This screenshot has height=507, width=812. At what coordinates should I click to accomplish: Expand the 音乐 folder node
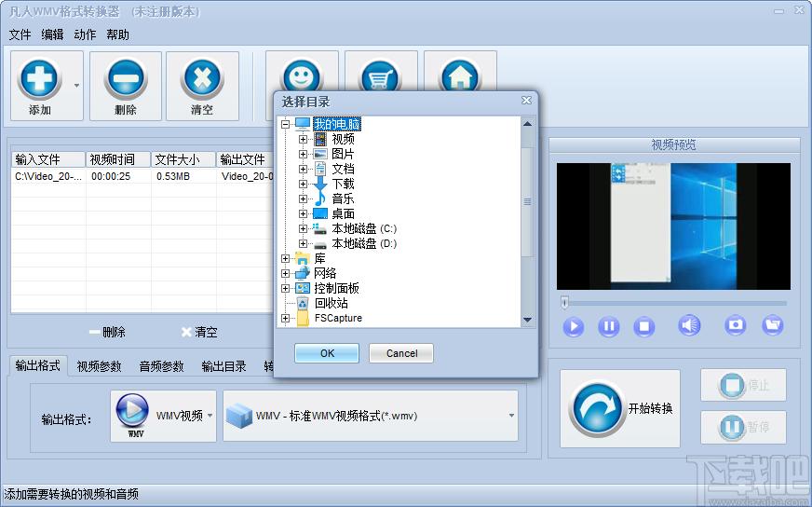(x=303, y=199)
